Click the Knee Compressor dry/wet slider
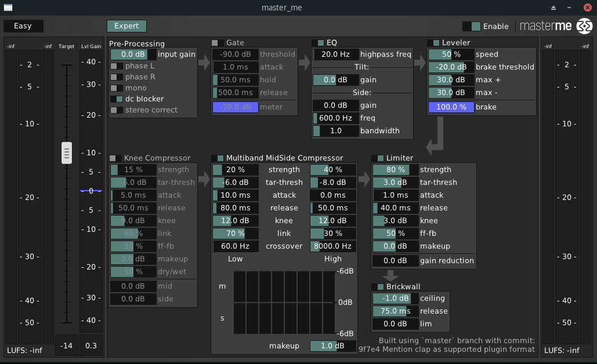Viewport: 597px width, 364px height. (133, 272)
